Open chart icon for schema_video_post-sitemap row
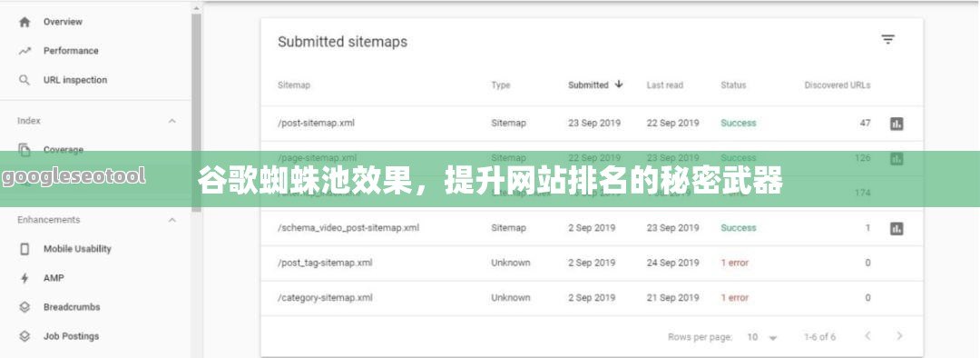Image resolution: width=980 pixels, height=358 pixels. coord(897,228)
